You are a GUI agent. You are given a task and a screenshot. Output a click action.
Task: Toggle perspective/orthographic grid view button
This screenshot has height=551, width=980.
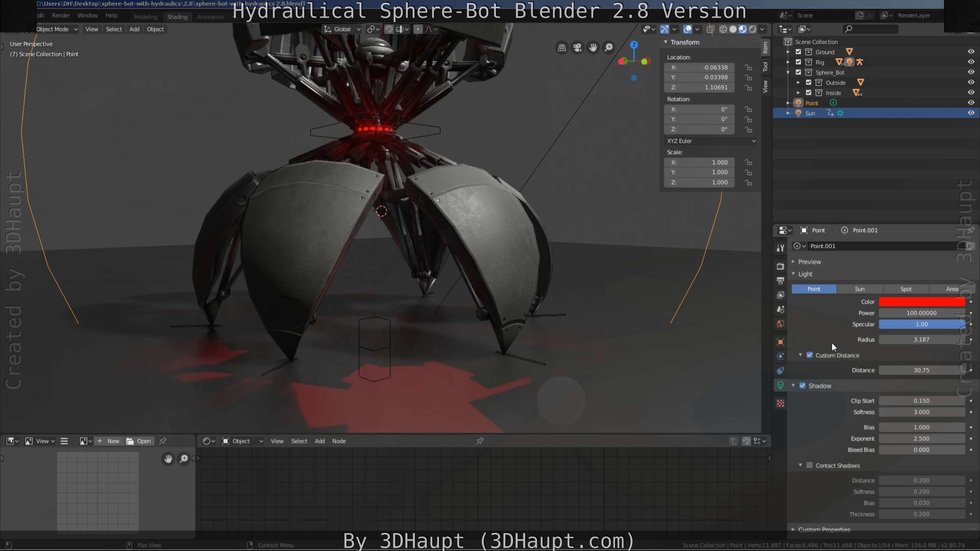click(562, 47)
